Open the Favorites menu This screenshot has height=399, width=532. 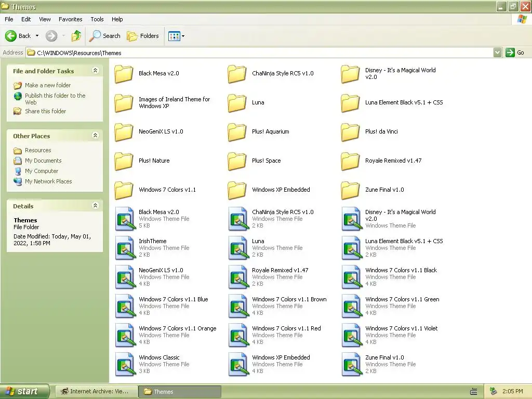coord(71,19)
